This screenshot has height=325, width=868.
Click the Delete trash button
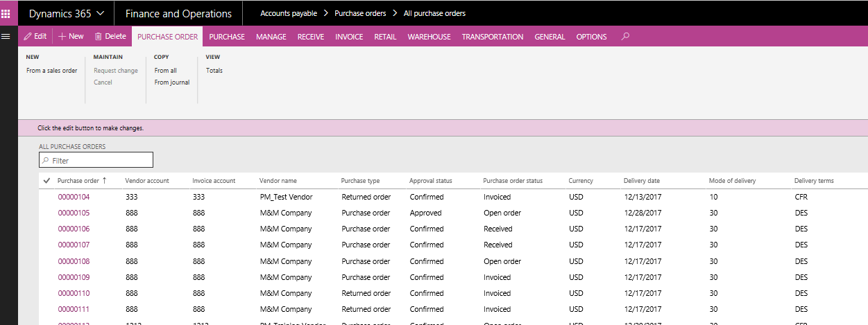pyautogui.click(x=110, y=37)
